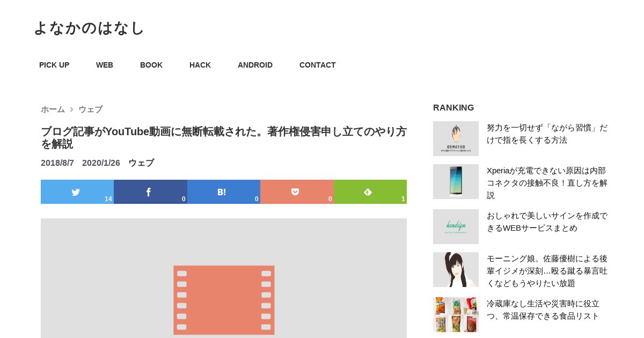The image size is (644, 338).
Task: Go to the HACK category
Action: coord(200,65)
